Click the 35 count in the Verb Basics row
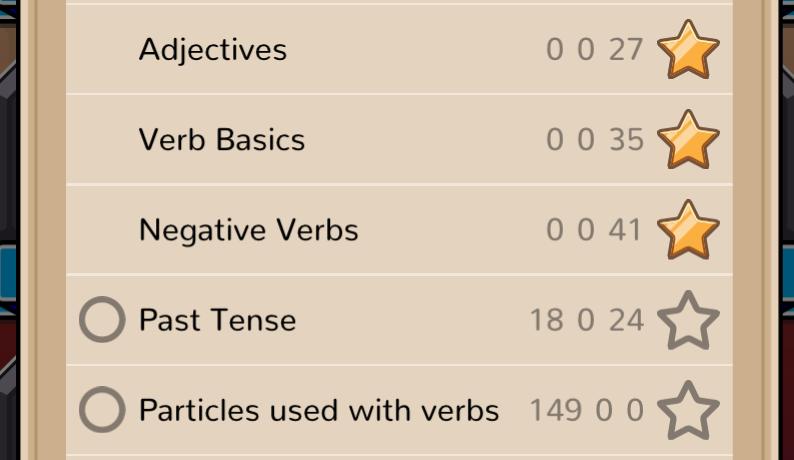The height and width of the screenshot is (460, 794). point(626,140)
